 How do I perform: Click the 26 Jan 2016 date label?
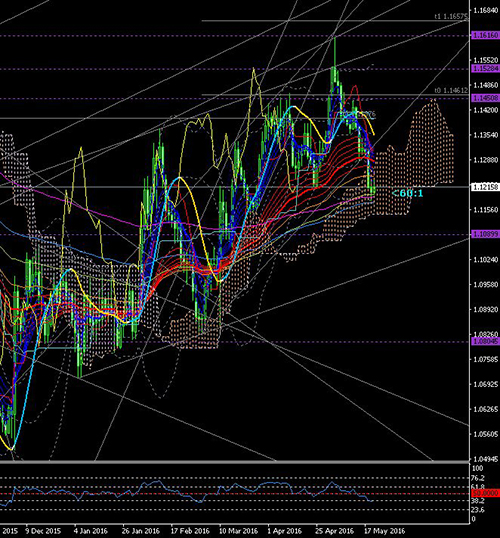[141, 531]
